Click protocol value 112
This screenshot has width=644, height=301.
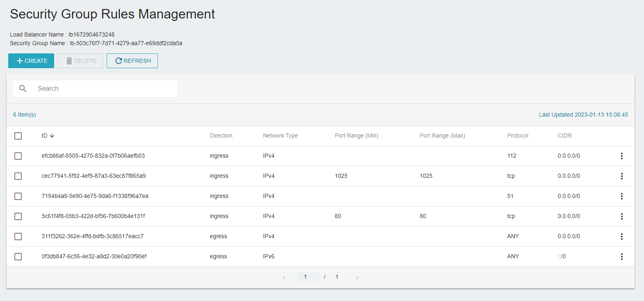[512, 156]
